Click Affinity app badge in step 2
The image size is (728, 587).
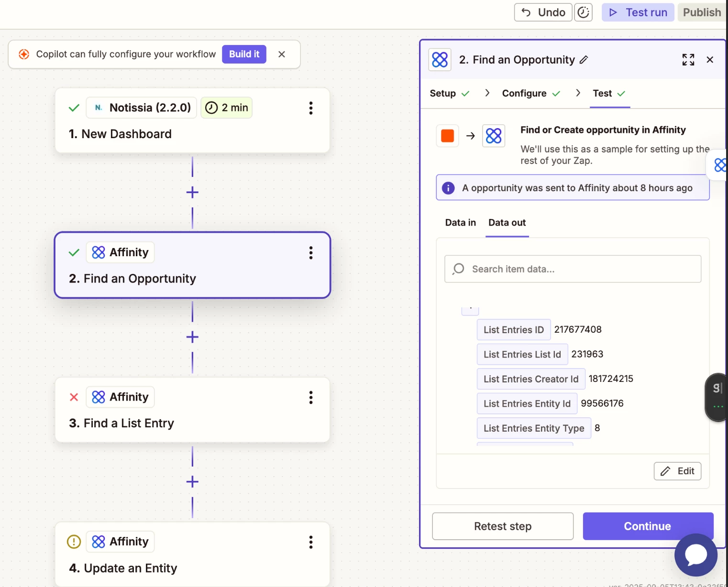[121, 252]
